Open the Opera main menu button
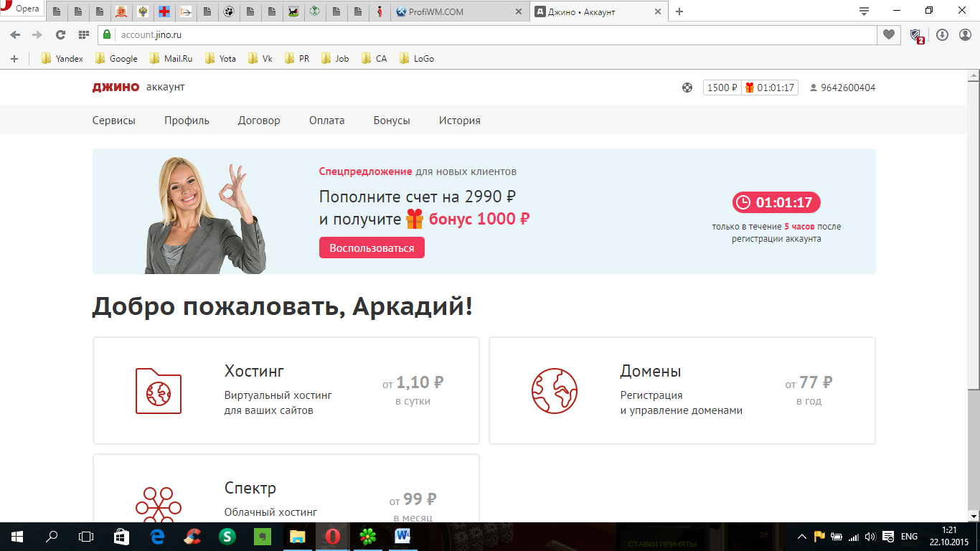 22,9
